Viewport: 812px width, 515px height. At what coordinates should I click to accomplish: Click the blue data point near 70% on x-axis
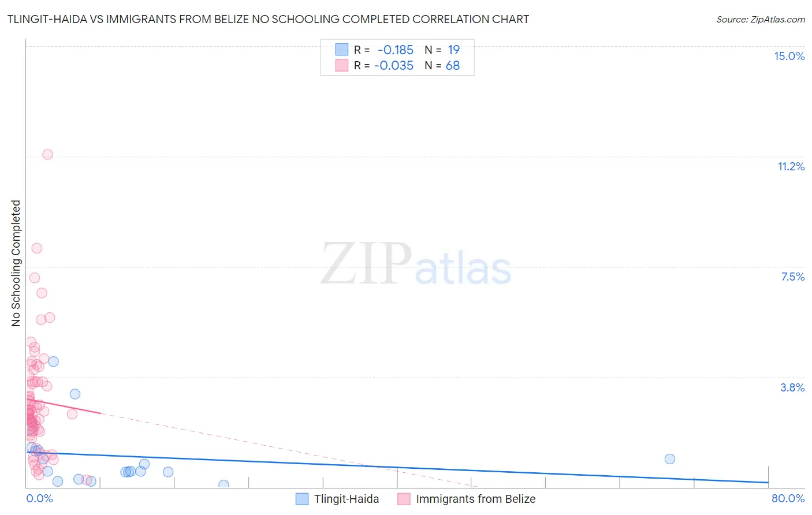[670, 459]
